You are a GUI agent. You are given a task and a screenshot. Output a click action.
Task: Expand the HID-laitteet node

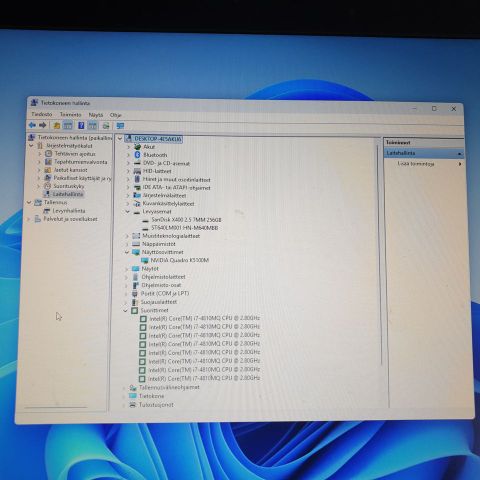point(128,171)
